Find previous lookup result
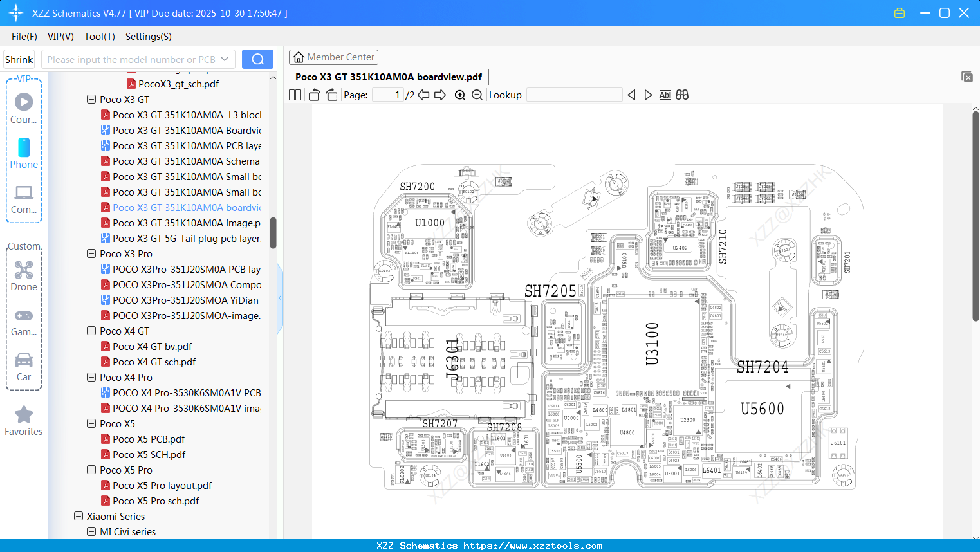 (631, 95)
